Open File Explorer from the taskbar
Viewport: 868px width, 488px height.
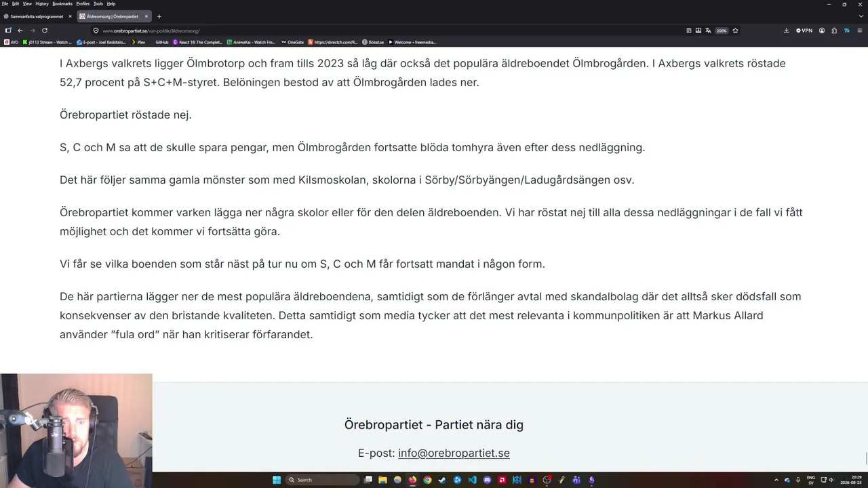(x=382, y=480)
